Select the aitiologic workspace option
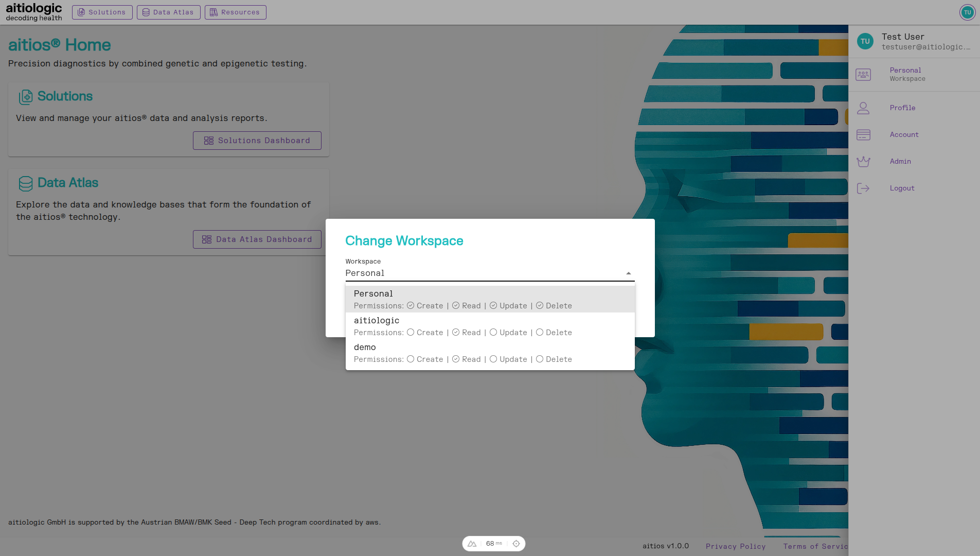The image size is (980, 556). point(377,321)
